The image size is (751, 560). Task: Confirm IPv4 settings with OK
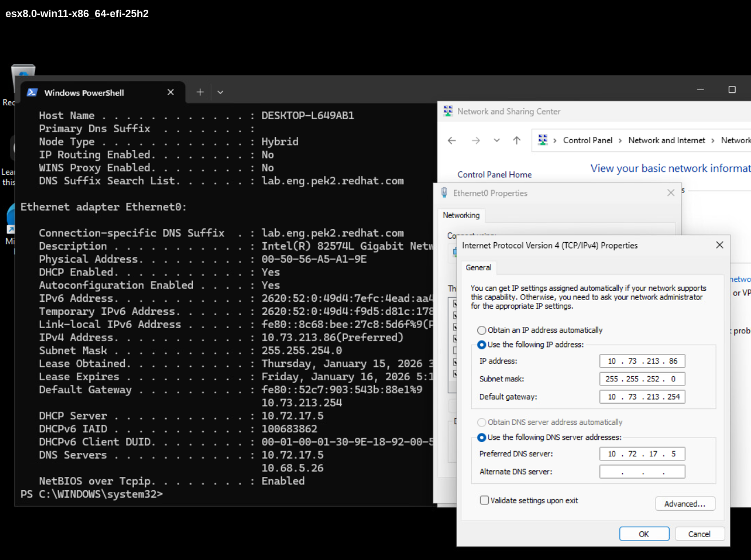pyautogui.click(x=644, y=534)
